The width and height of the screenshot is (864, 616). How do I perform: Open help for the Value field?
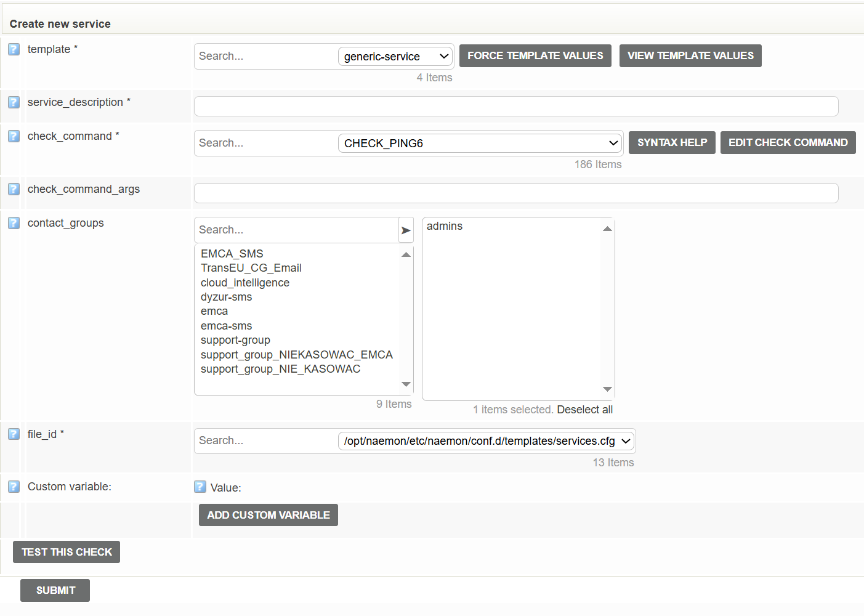click(x=200, y=487)
